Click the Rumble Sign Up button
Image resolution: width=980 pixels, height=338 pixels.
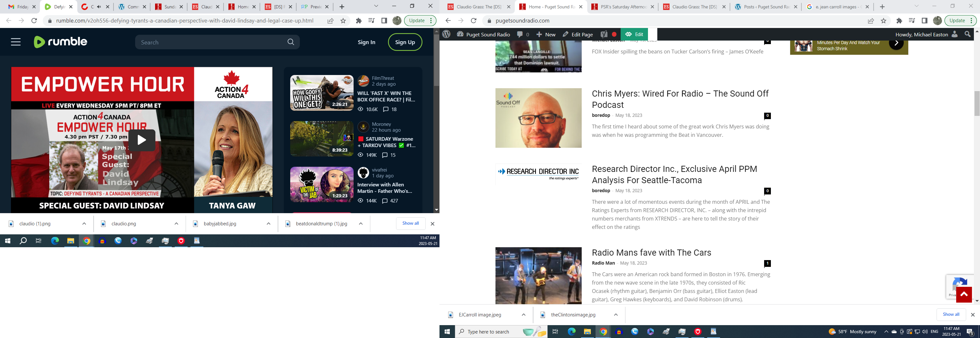405,42
